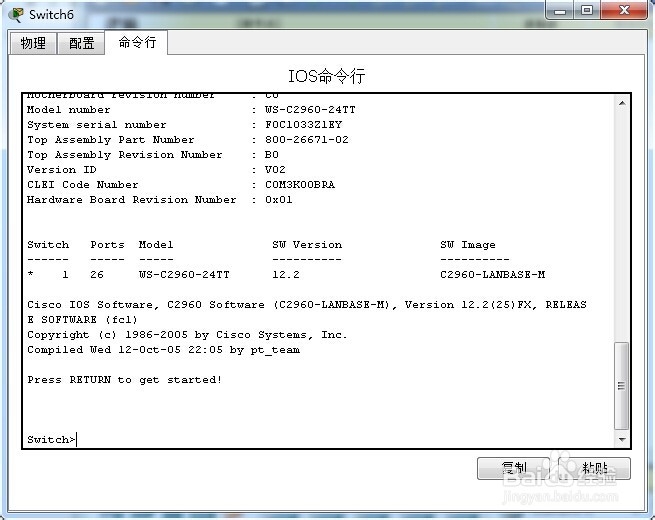Click the hardware revision value 0x01

279,200
